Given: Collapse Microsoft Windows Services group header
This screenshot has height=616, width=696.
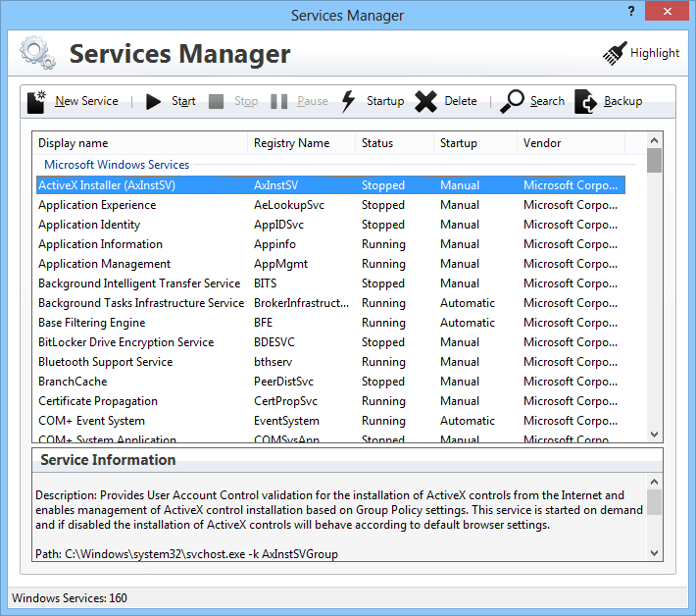Looking at the screenshot, I should tap(117, 165).
